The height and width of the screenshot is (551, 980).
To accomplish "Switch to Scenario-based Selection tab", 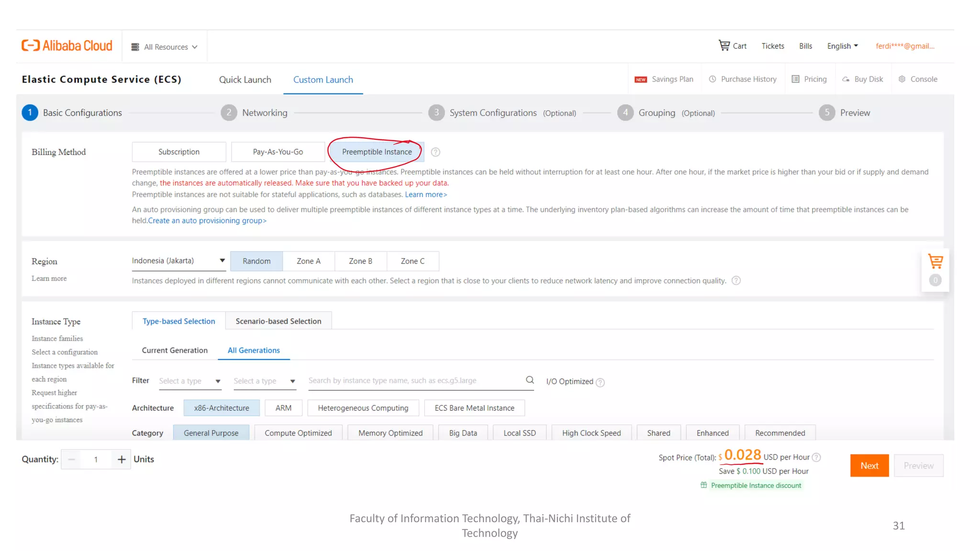I will pos(278,321).
